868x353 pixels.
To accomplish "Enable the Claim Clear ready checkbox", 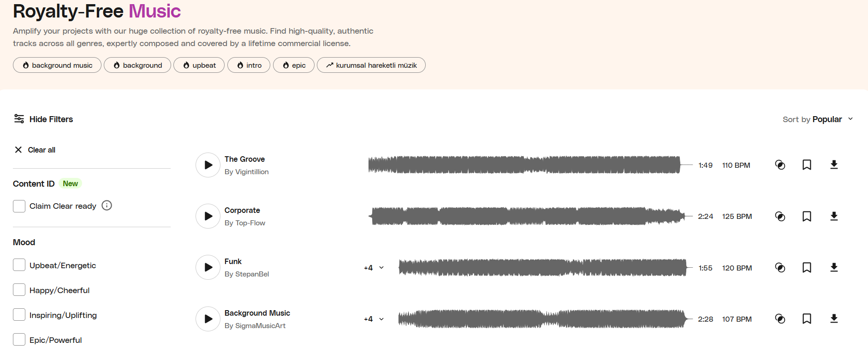I will [19, 206].
